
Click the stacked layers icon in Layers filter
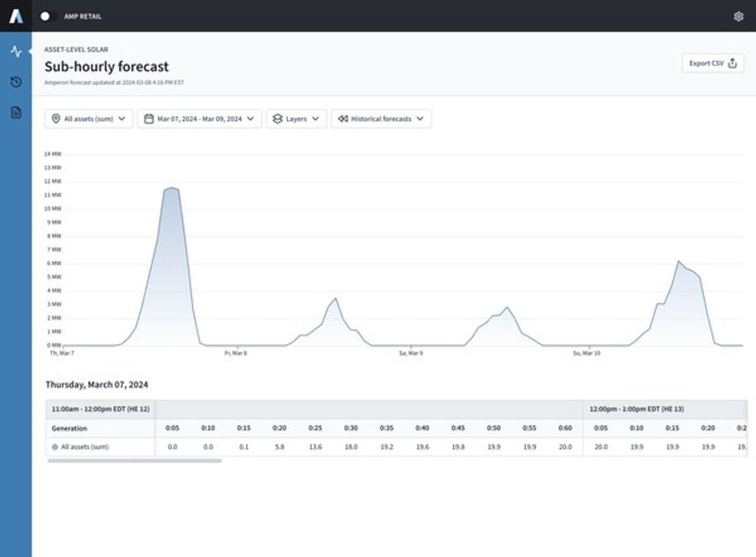(276, 118)
